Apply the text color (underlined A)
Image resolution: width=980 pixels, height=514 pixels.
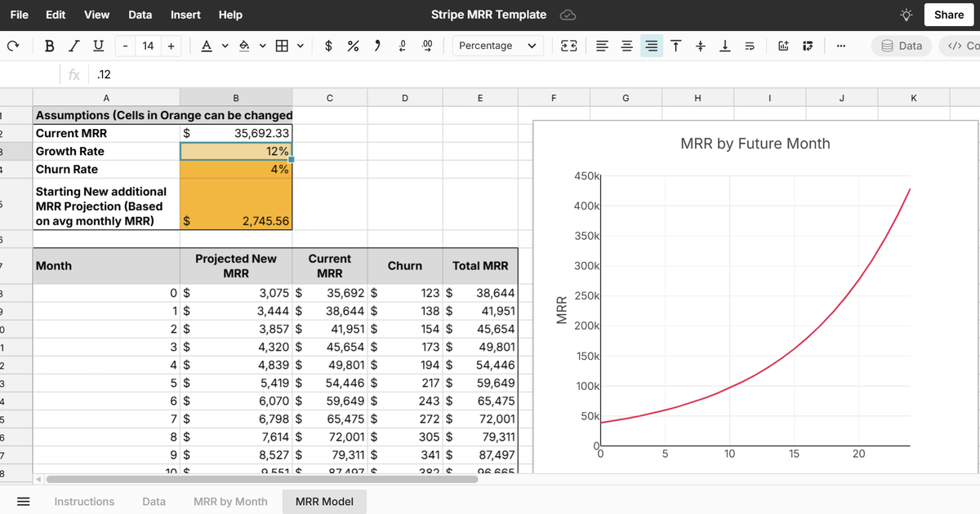pyautogui.click(x=206, y=46)
